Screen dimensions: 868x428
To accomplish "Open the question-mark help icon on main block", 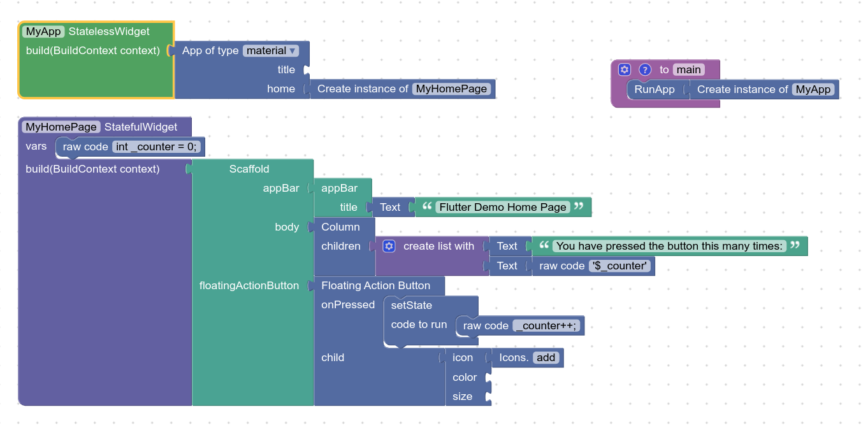I will tap(645, 69).
